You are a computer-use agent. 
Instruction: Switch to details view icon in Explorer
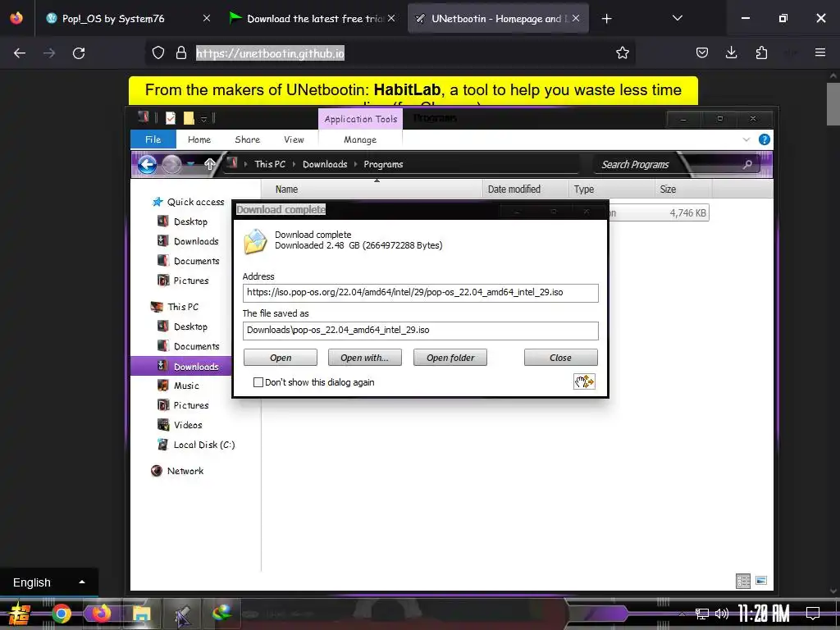(743, 581)
